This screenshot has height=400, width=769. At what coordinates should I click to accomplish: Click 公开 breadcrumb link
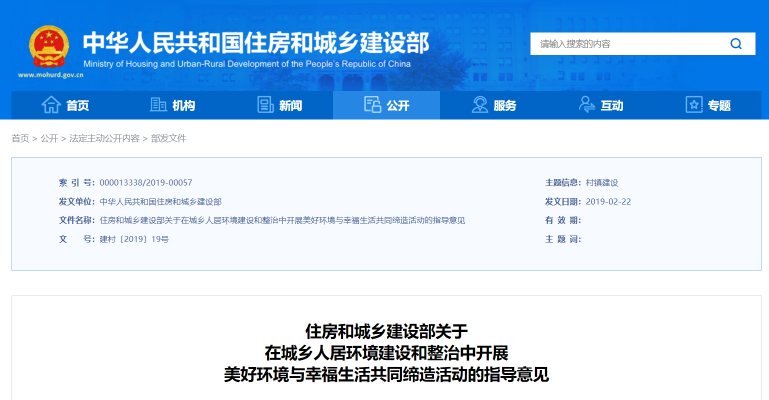click(49, 138)
